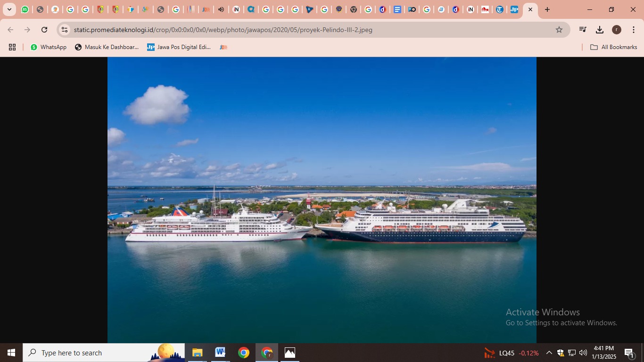The height and width of the screenshot is (362, 644).
Task: Open Chrome three-dot menu
Action: point(634,30)
